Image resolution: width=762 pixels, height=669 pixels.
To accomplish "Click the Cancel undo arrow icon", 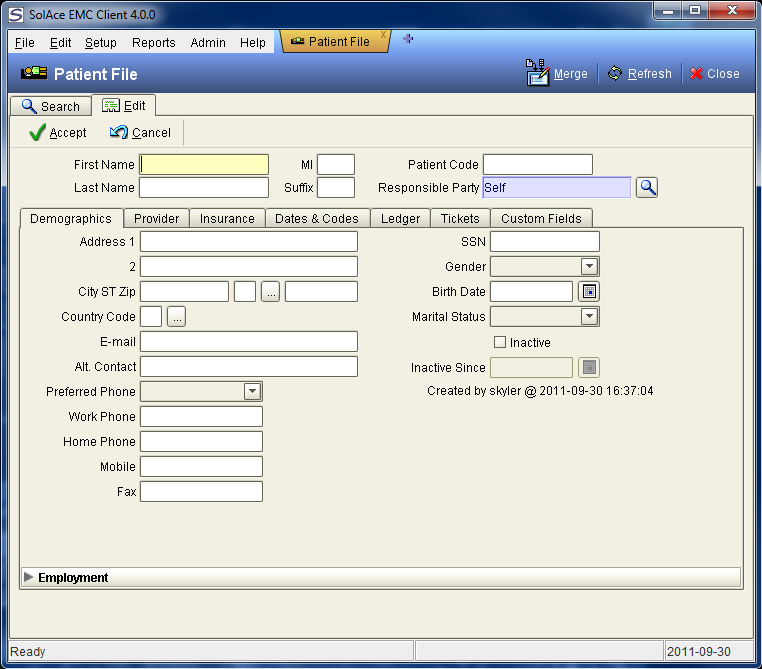I will [119, 133].
